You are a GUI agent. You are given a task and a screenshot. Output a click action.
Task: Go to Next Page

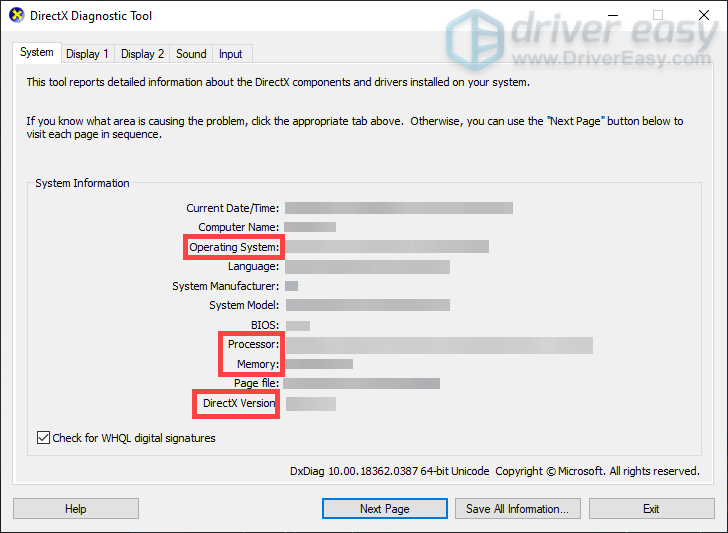[384, 509]
